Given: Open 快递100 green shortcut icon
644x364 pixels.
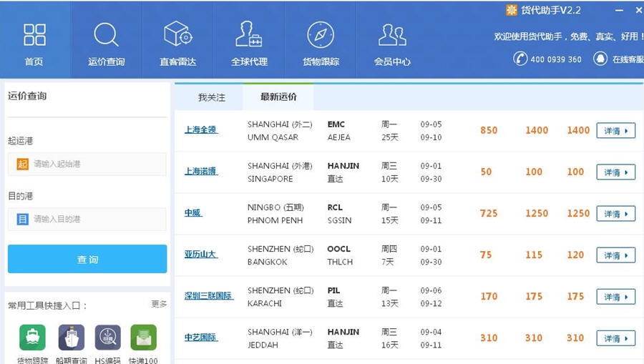Looking at the screenshot, I should (x=143, y=338).
